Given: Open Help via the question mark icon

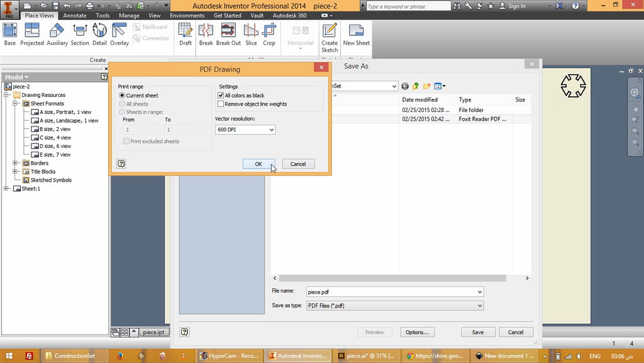Looking at the screenshot, I should (x=575, y=6).
